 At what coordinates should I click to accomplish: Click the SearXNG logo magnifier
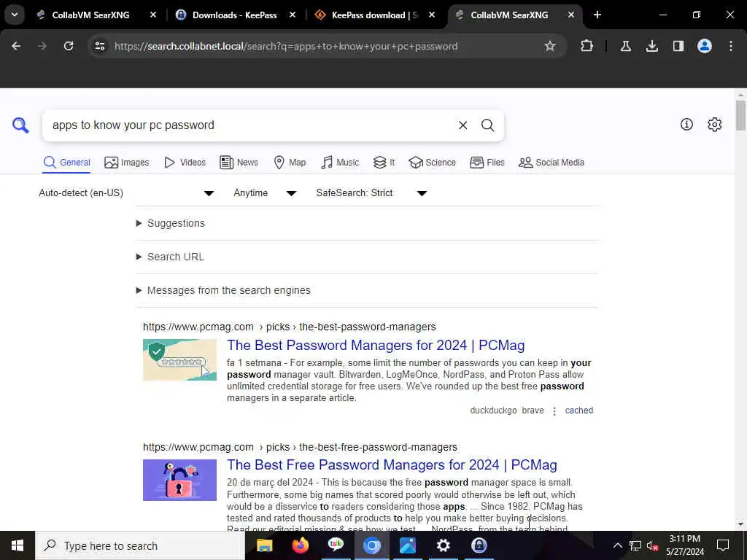coord(20,125)
